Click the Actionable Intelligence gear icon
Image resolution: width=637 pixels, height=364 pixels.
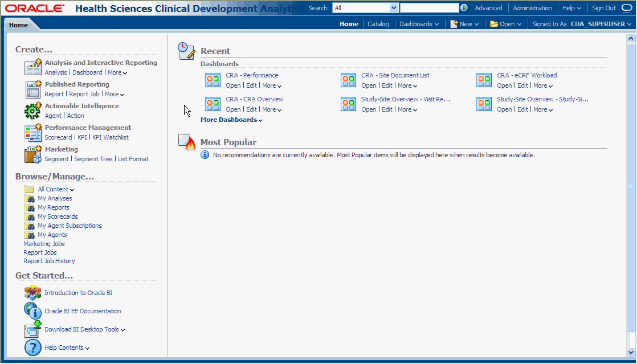[33, 111]
